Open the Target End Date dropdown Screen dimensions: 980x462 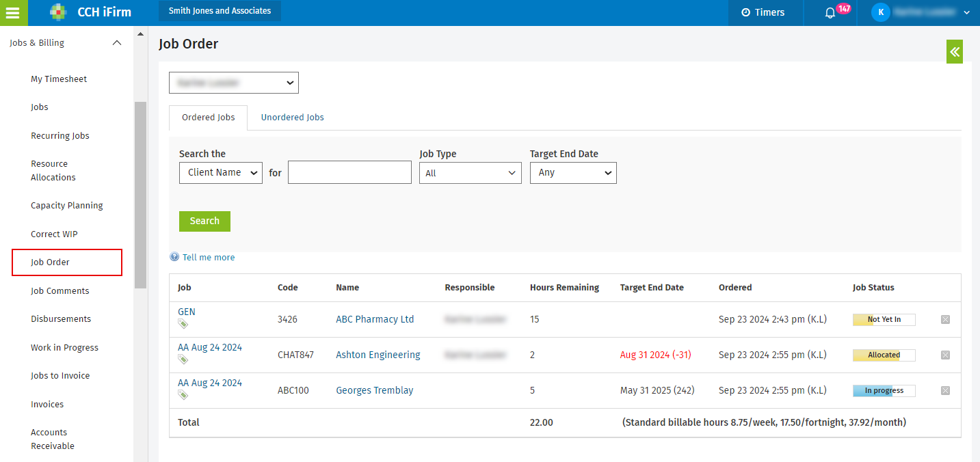(x=573, y=173)
